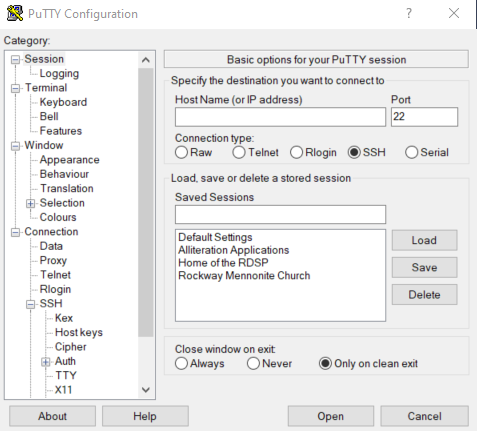Open the Logging category

59,73
